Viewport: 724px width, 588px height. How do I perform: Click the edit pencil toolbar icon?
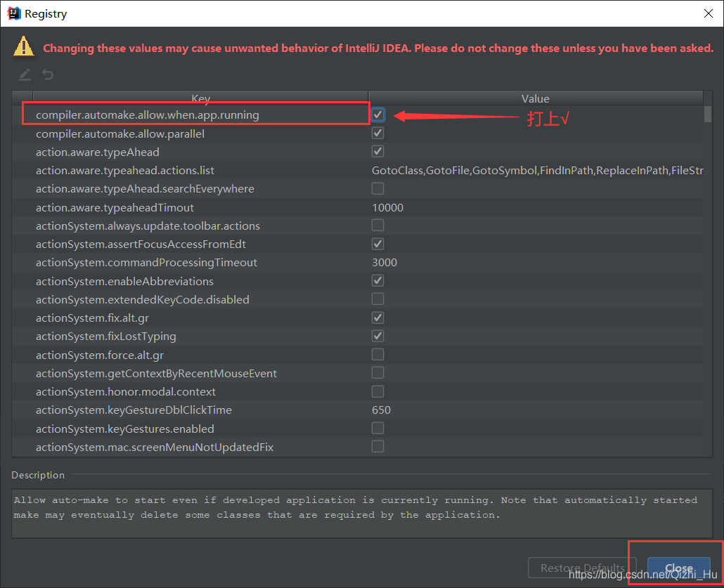coord(25,74)
